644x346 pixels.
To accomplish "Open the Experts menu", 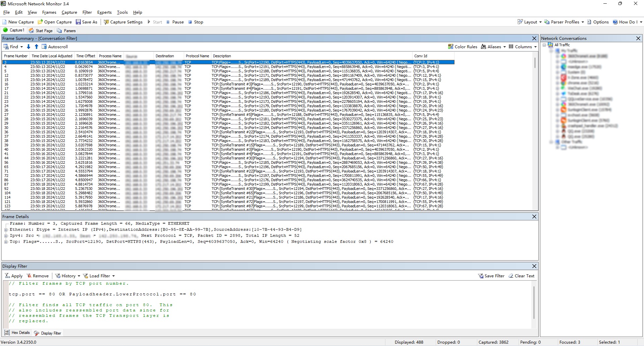I will 104,12.
